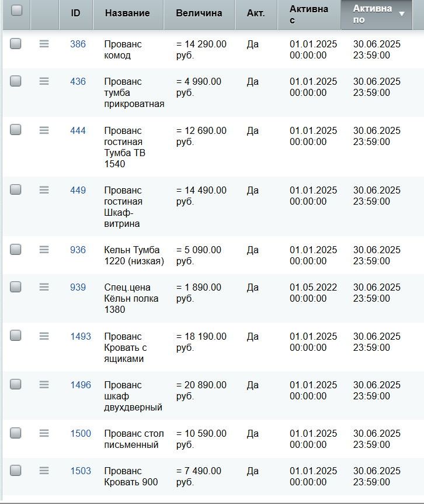Select the checkbox for Кельн Тумба 1220 row
Screen dimensions: 424x504
pos(15,249)
